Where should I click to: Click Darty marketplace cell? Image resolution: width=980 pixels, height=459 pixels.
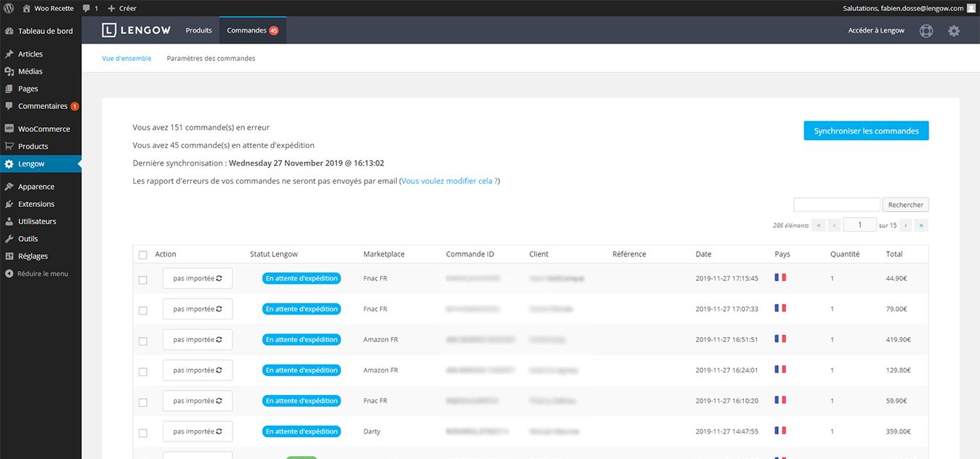point(372,431)
